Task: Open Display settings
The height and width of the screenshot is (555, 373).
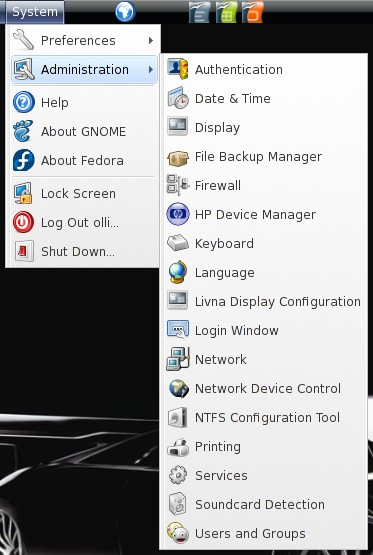Action: 264,127
